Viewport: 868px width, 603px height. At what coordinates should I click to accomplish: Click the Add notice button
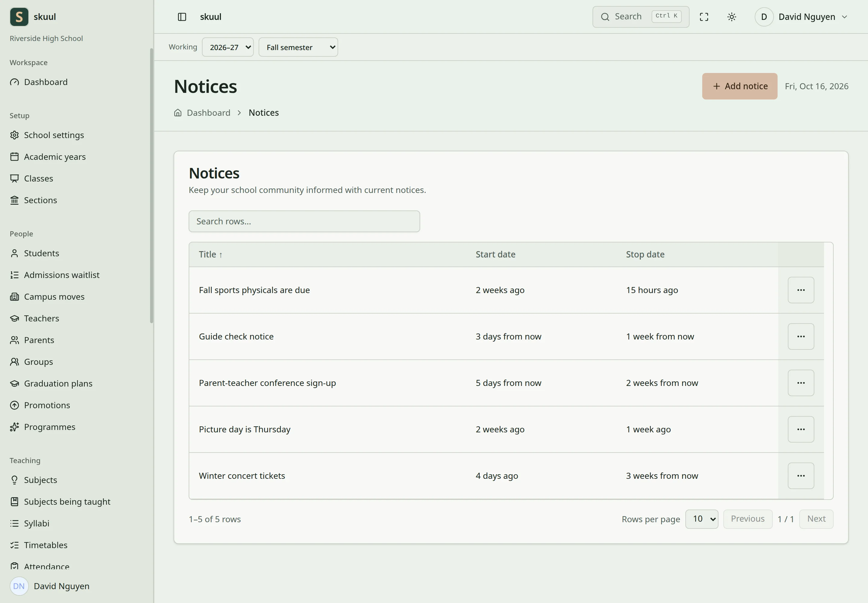click(740, 86)
